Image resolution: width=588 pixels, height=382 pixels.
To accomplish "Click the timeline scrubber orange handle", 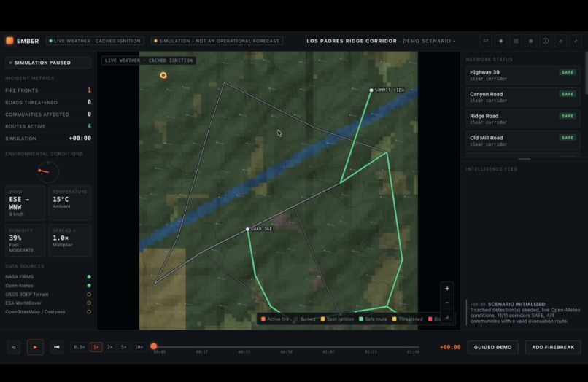I will click(154, 346).
